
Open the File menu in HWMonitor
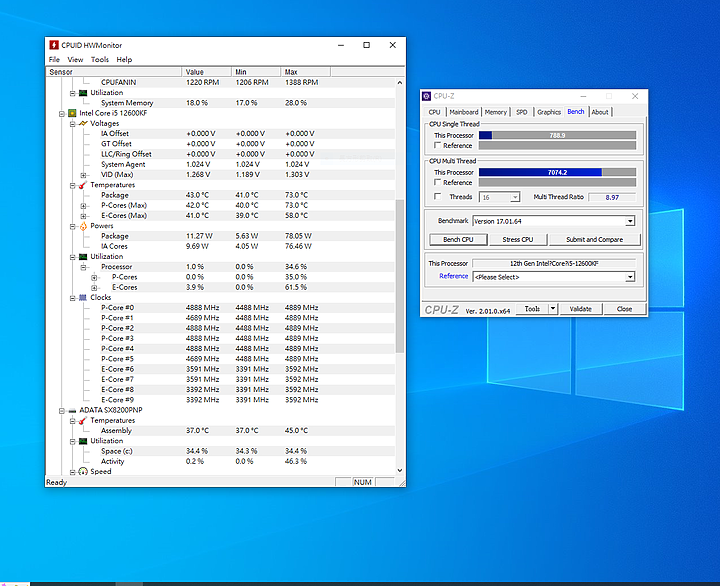[54, 60]
